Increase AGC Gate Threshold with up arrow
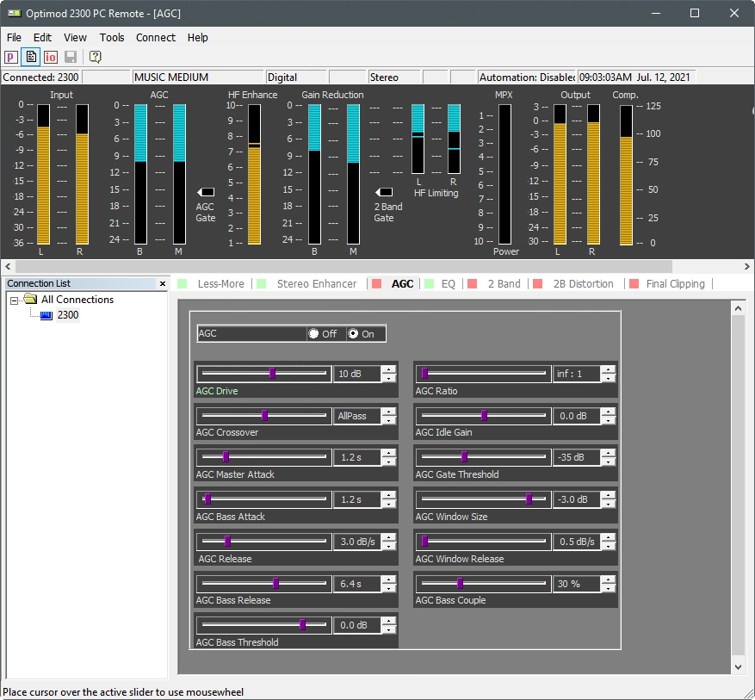The image size is (755, 700). [x=609, y=453]
